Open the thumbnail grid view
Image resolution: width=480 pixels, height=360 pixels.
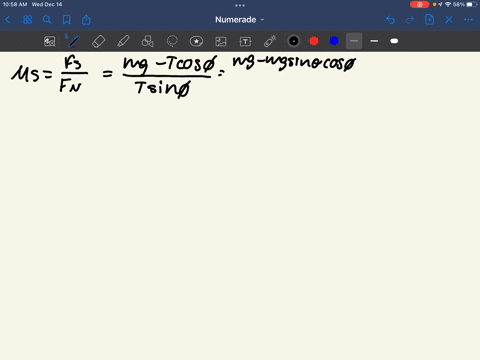27,20
